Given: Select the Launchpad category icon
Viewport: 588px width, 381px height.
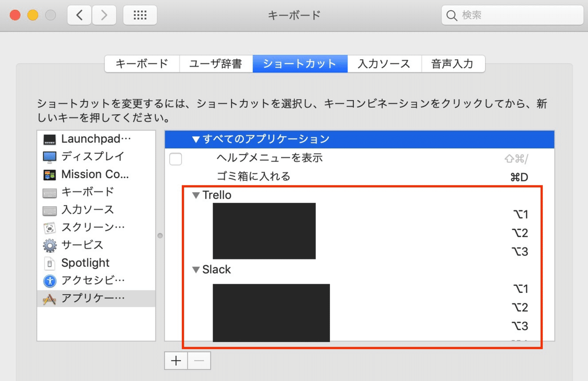Looking at the screenshot, I should 49,139.
